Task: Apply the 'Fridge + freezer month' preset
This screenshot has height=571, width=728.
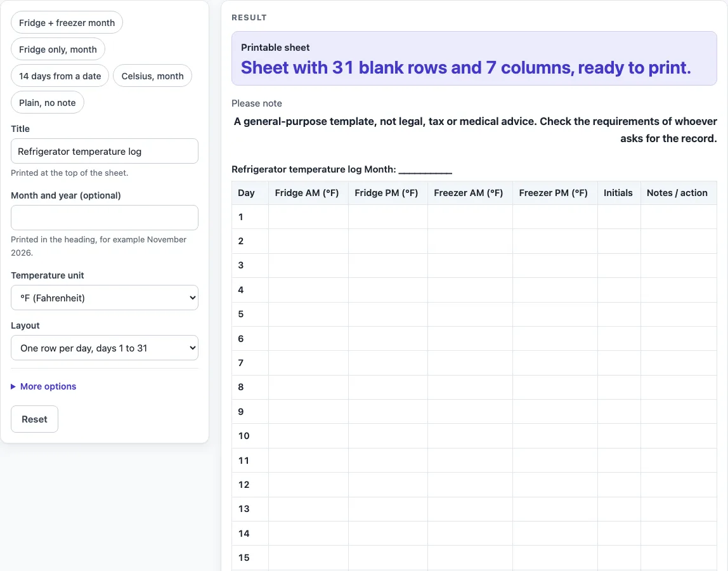Action: click(x=67, y=23)
